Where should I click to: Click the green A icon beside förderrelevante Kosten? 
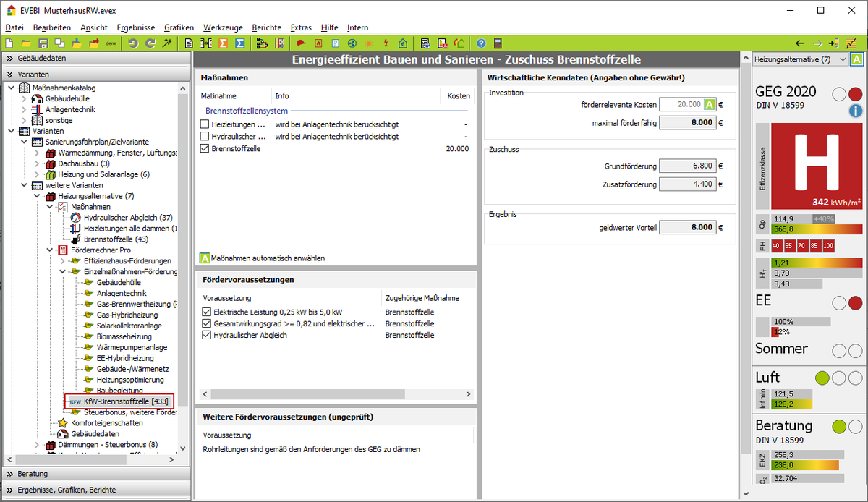tap(710, 104)
